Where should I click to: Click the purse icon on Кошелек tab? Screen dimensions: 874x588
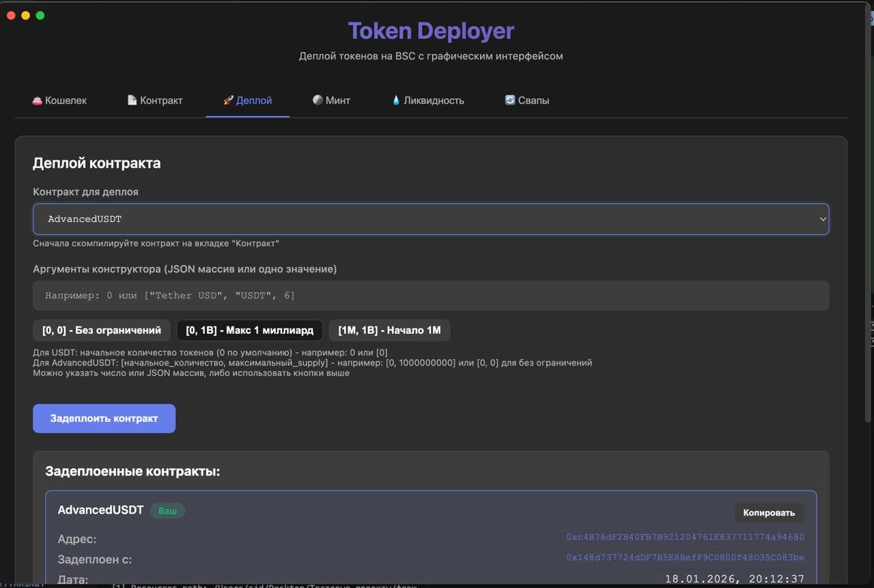point(37,100)
